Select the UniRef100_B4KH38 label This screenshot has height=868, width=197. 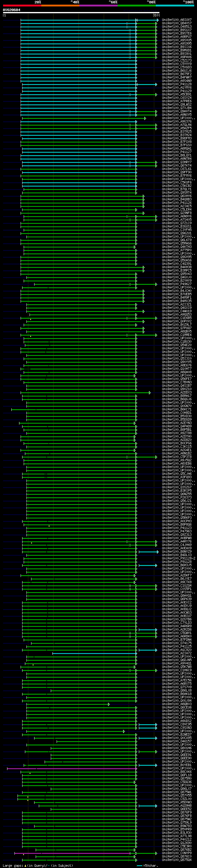[x=176, y=267]
